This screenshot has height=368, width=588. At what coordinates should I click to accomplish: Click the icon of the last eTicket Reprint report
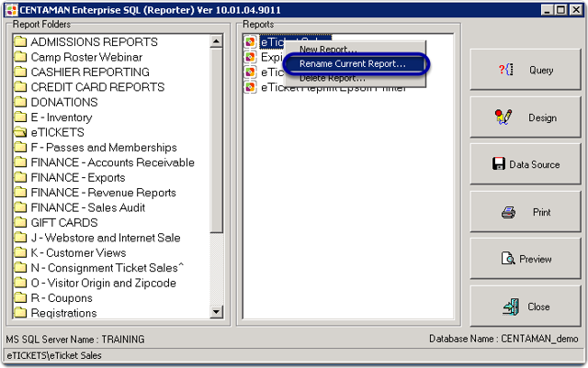click(x=251, y=87)
